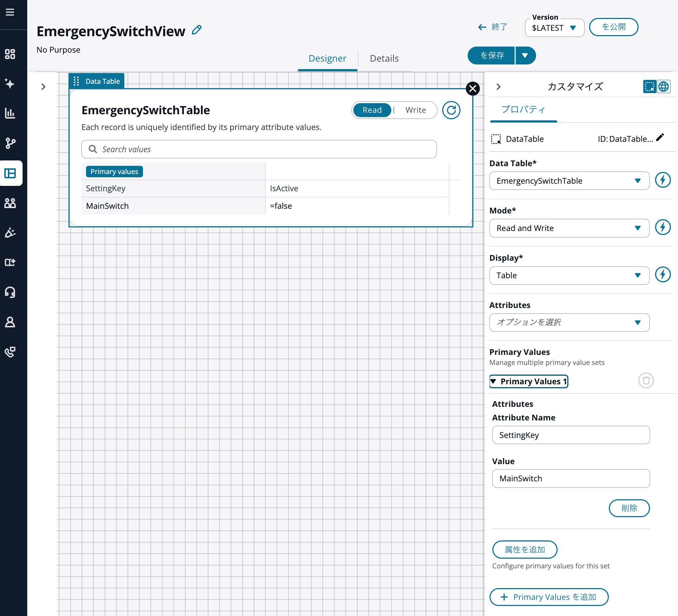Open the rocket launch icon in sidebar
The height and width of the screenshot is (616, 678).
pyautogui.click(x=10, y=233)
